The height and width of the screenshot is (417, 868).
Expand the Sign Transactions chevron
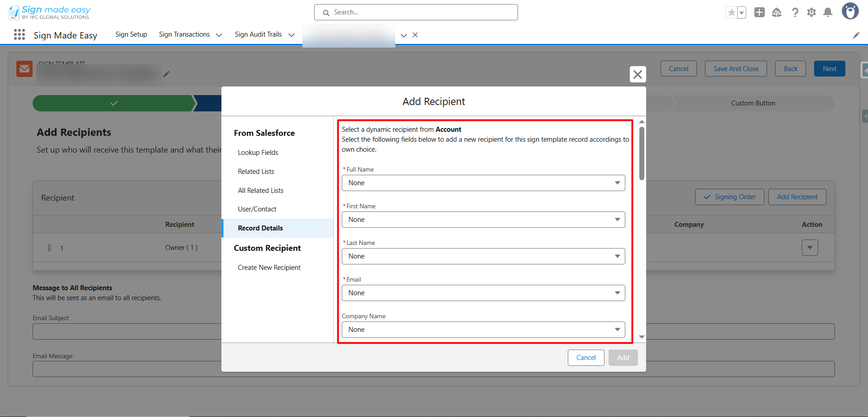(x=219, y=35)
